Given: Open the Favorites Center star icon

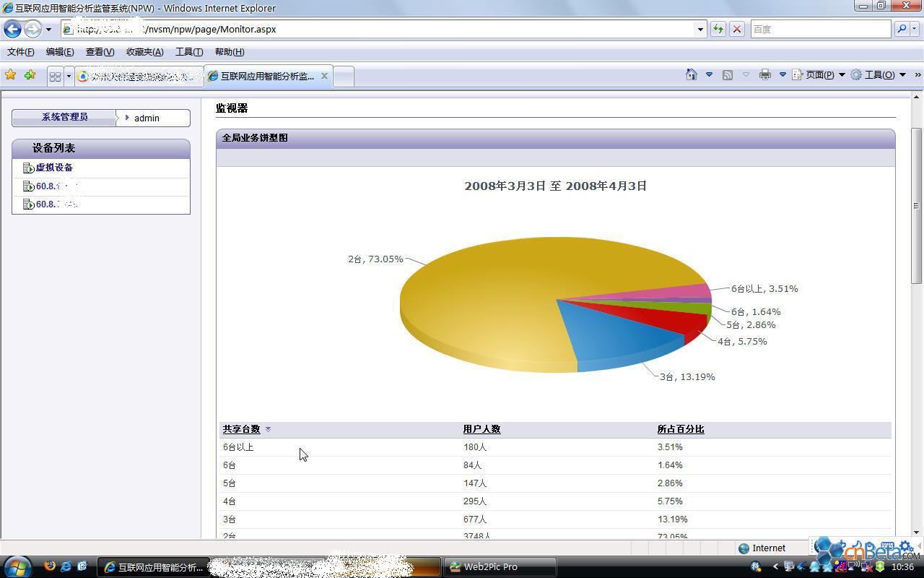Looking at the screenshot, I should point(10,75).
